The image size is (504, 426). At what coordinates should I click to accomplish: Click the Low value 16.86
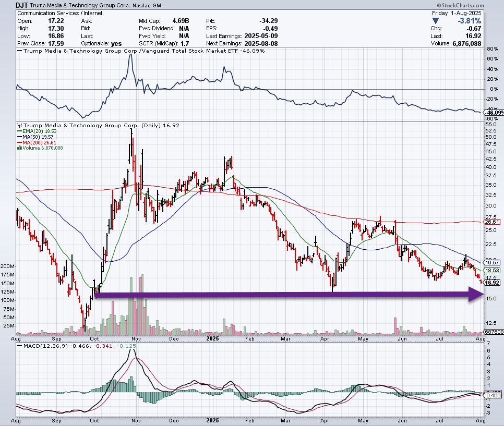pos(56,36)
